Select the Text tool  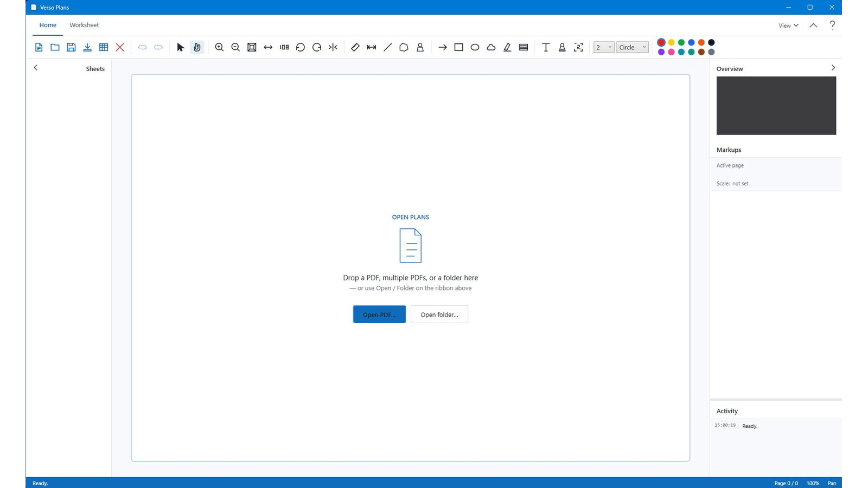click(x=546, y=47)
